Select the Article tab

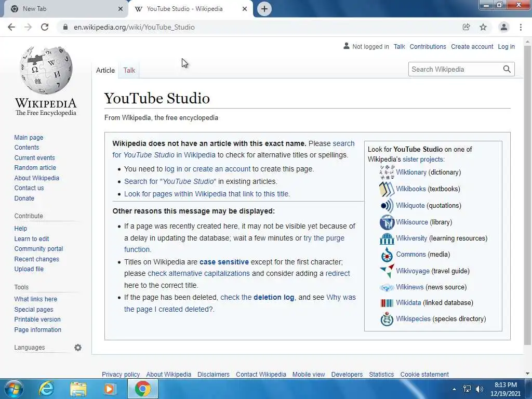pos(105,70)
